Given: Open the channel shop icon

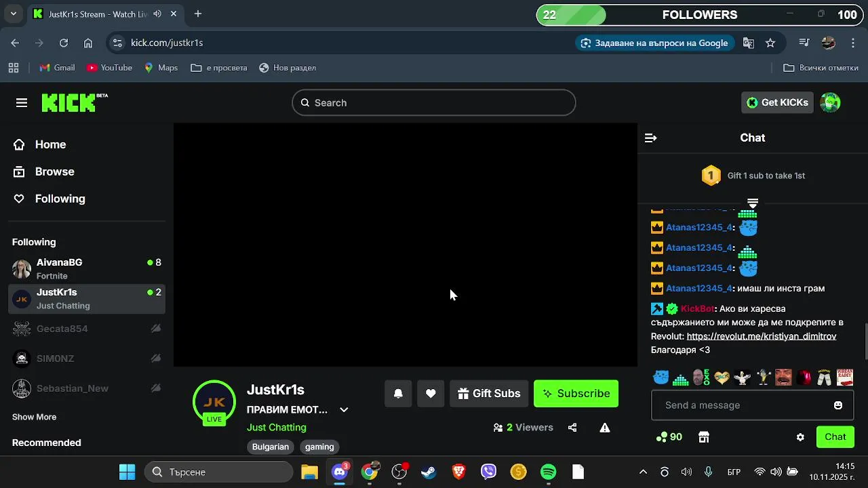Looking at the screenshot, I should 704,437.
